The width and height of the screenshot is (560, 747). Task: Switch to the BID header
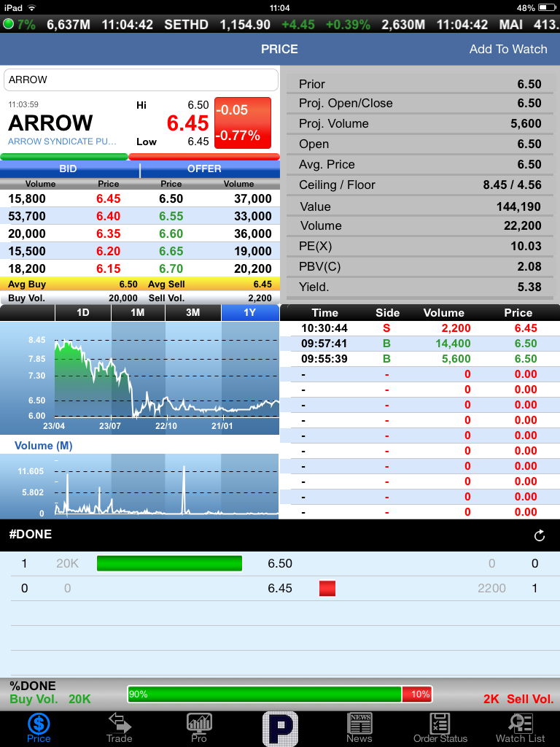68,169
